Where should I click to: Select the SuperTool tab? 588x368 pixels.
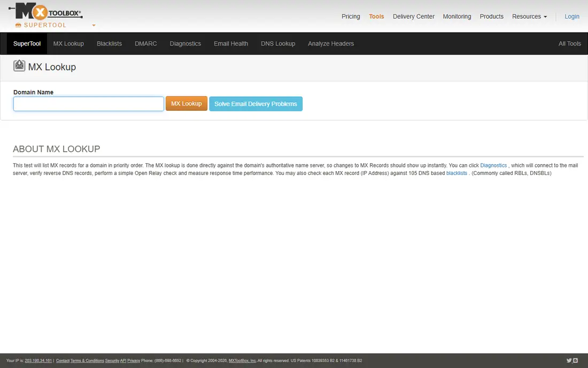pos(27,43)
